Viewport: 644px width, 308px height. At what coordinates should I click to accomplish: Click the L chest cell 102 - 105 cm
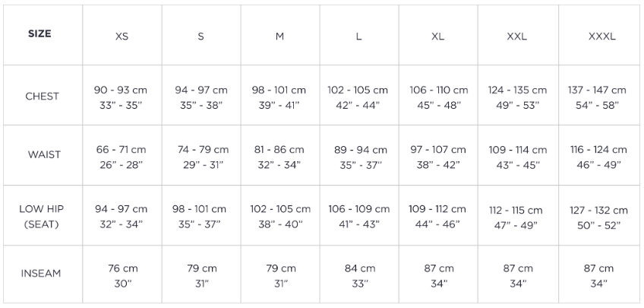coord(358,97)
